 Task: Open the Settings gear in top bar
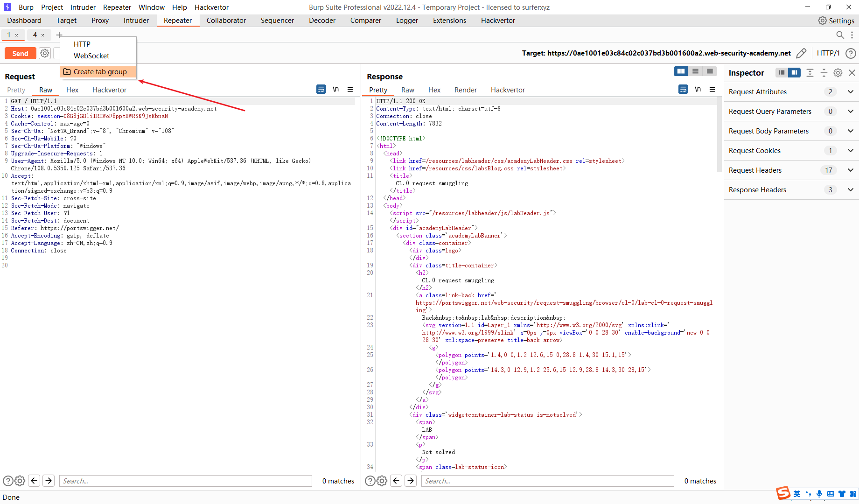tap(823, 21)
